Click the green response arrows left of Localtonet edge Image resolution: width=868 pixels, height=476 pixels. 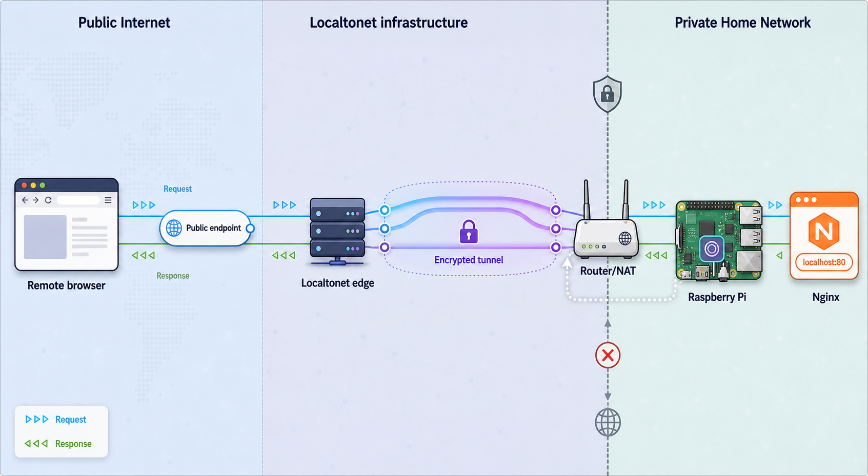pyautogui.click(x=284, y=255)
